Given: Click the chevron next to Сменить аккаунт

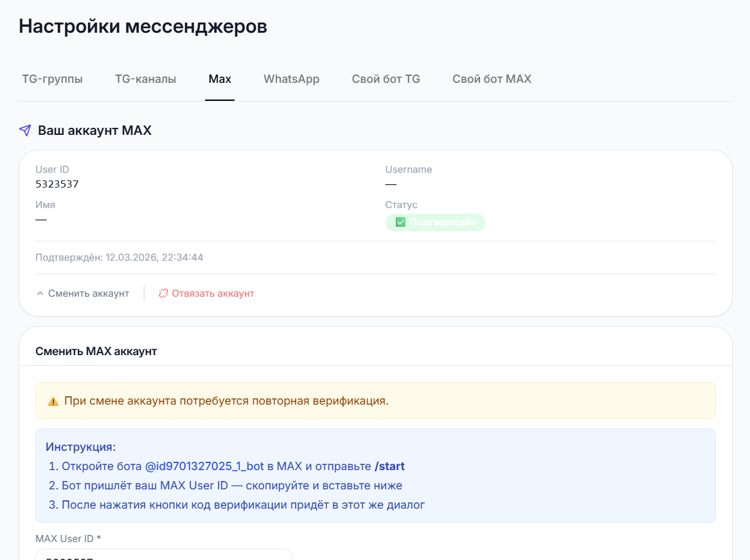Looking at the screenshot, I should (40, 293).
